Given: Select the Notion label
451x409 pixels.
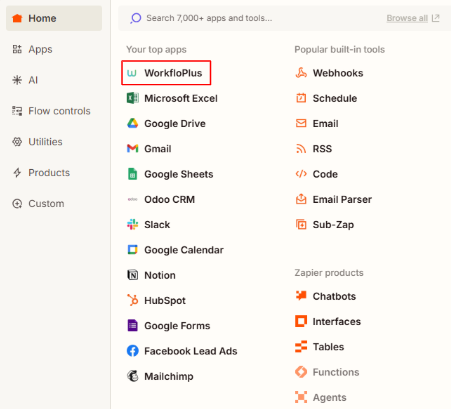Looking at the screenshot, I should coord(160,275).
